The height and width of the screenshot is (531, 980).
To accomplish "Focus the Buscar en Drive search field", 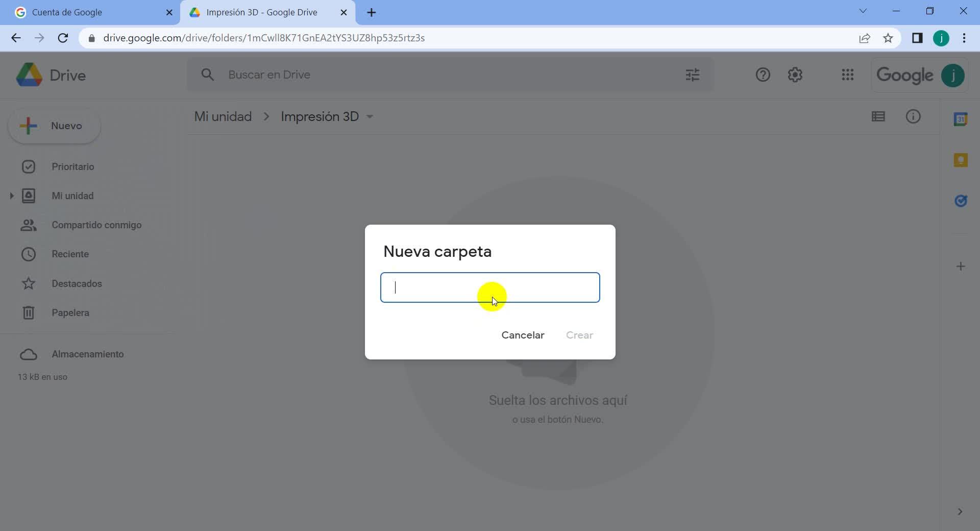I will point(449,75).
